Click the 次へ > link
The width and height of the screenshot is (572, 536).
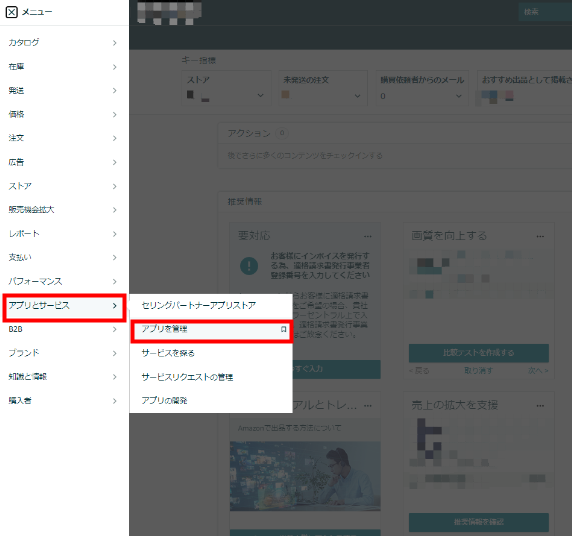[x=538, y=371]
